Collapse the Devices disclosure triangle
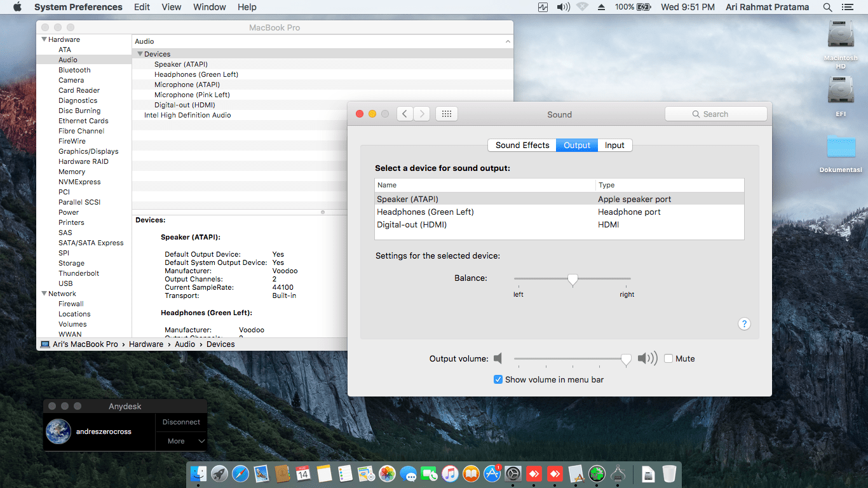This screenshot has width=868, height=488. pos(140,54)
